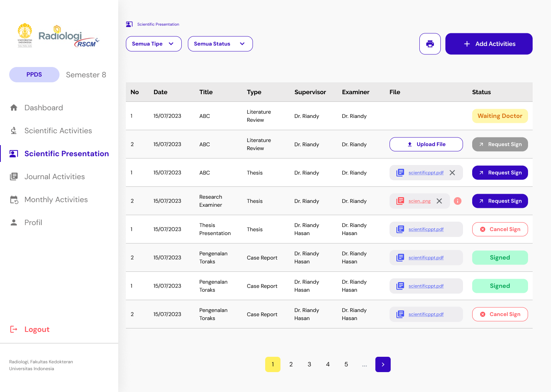This screenshot has height=392, width=551.
Task: Select the Dashboard home icon in sidebar
Action: (14, 108)
